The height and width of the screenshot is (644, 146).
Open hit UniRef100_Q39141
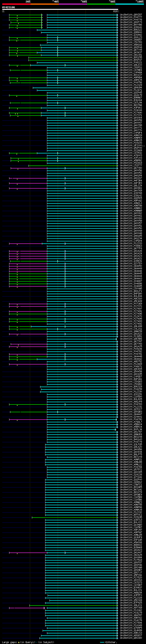[x=131, y=27]
